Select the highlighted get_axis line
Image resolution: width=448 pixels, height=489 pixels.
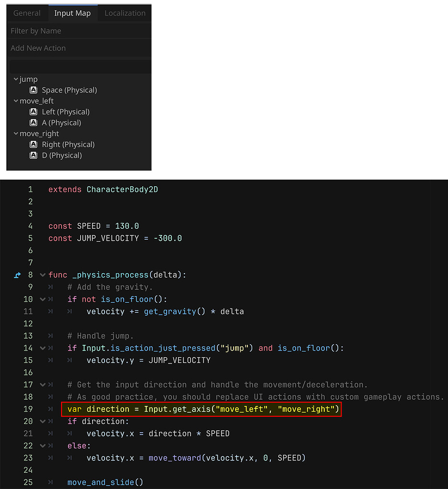pos(201,409)
